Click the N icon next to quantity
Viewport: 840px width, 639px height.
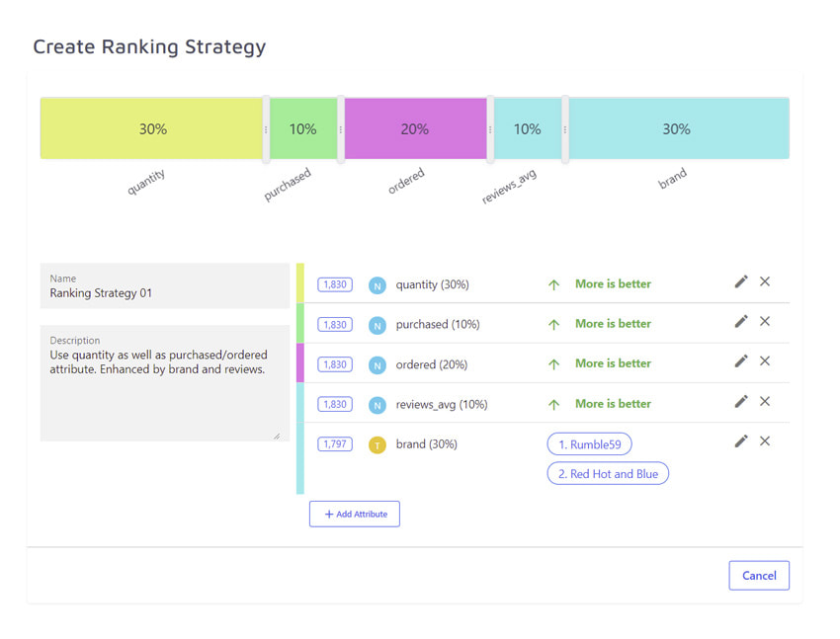[x=377, y=283]
